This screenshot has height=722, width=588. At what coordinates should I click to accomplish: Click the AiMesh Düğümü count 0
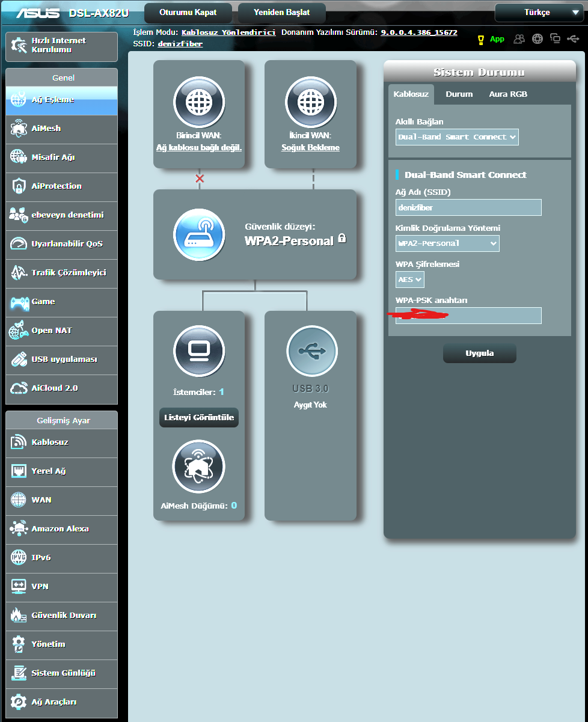[234, 506]
